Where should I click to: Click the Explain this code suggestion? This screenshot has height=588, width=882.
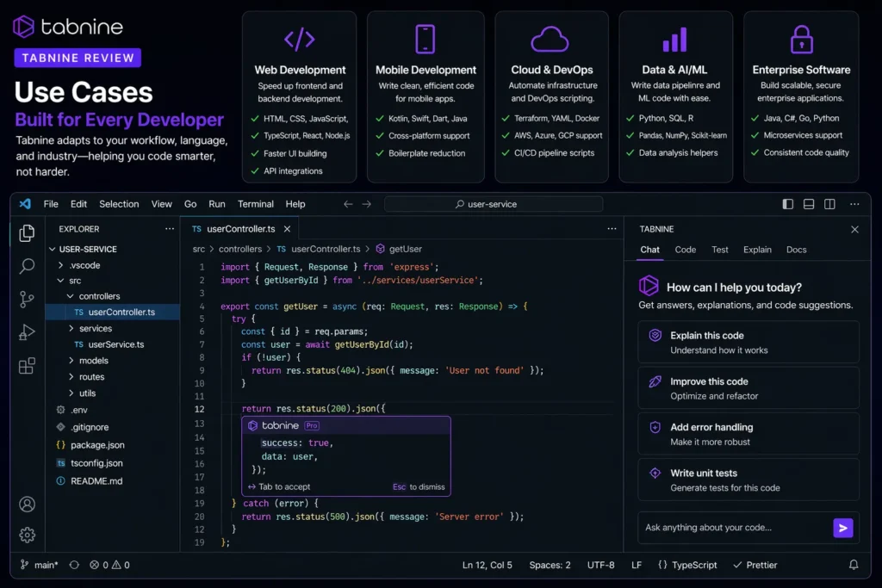point(748,343)
